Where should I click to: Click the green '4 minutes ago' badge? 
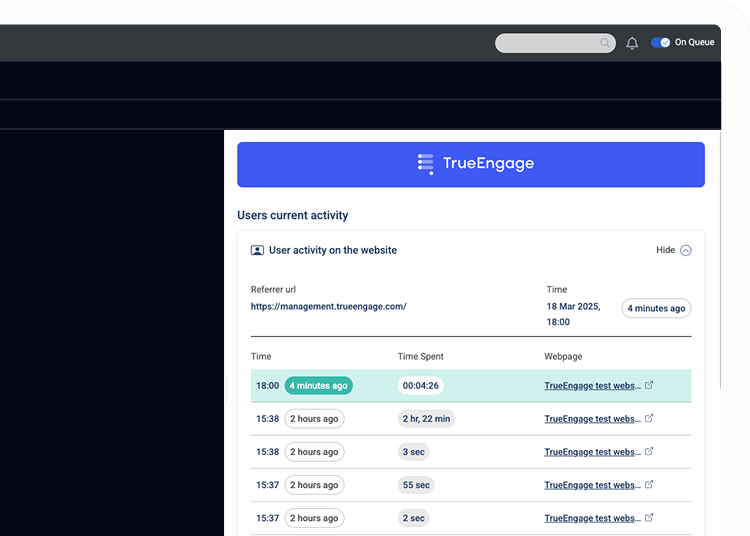coord(319,385)
